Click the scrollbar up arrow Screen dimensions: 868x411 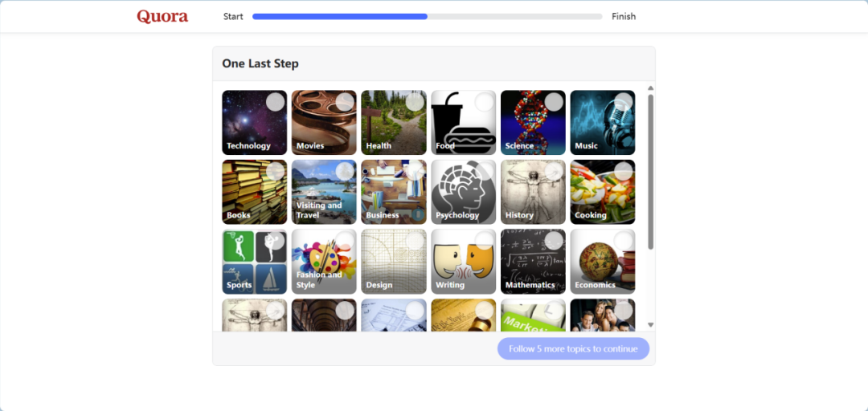(x=651, y=88)
